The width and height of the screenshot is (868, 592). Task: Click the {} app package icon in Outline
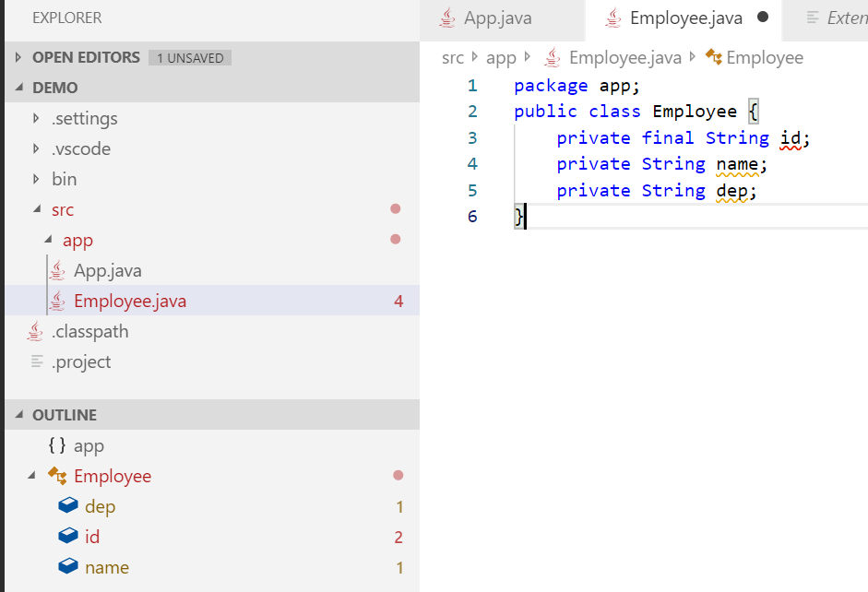[x=55, y=445]
